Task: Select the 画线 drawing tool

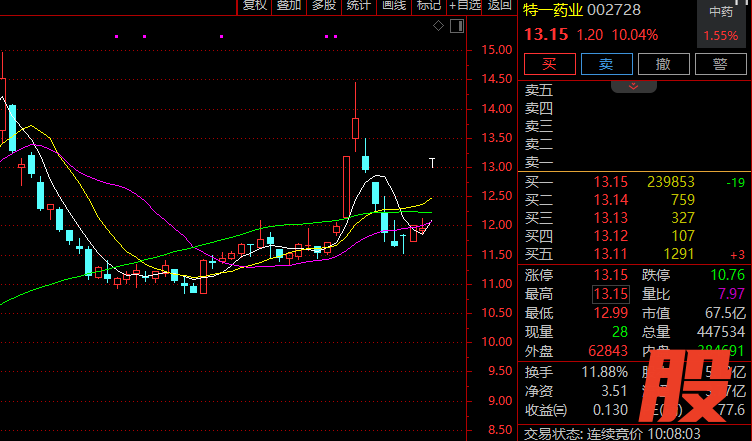Action: [x=393, y=6]
